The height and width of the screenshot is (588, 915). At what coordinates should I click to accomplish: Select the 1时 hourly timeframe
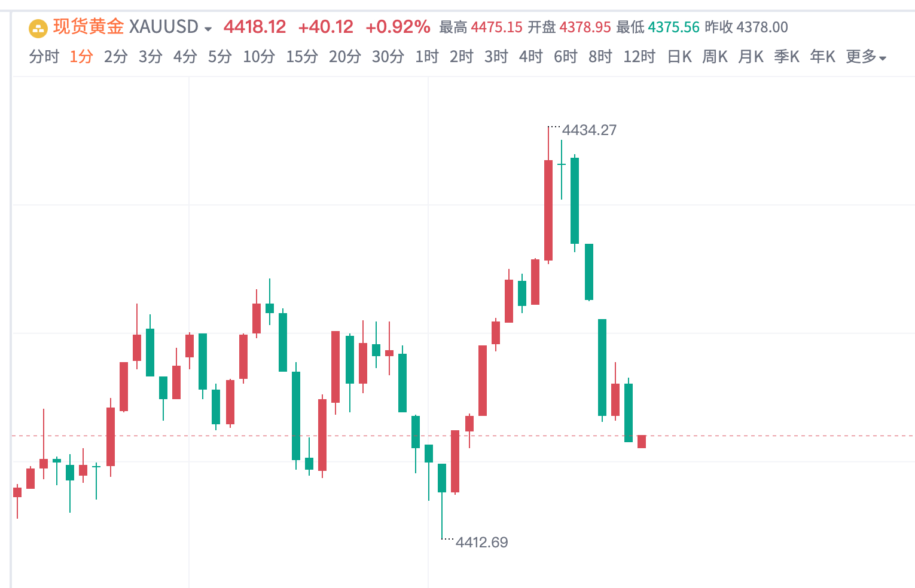point(426,57)
